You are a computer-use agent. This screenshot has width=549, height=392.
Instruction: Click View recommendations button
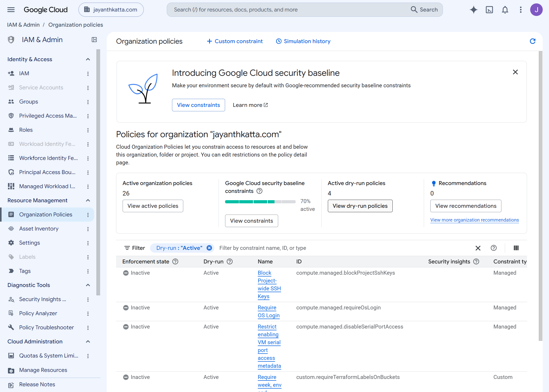466,206
